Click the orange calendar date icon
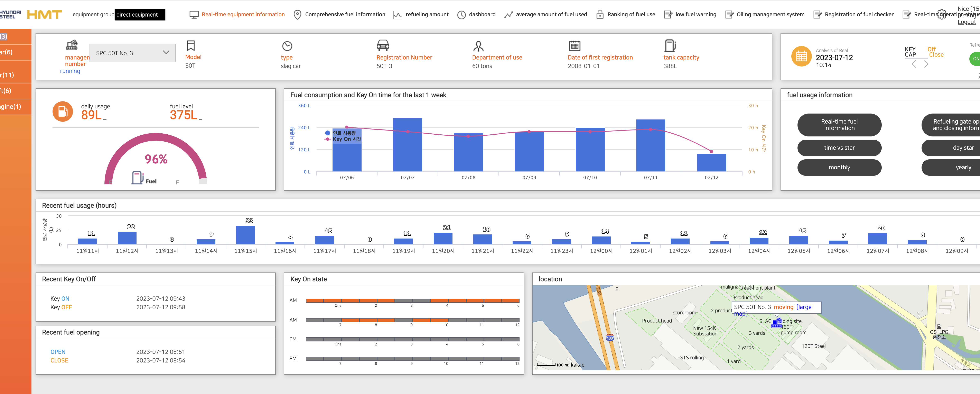The width and height of the screenshot is (980, 394). (x=801, y=57)
